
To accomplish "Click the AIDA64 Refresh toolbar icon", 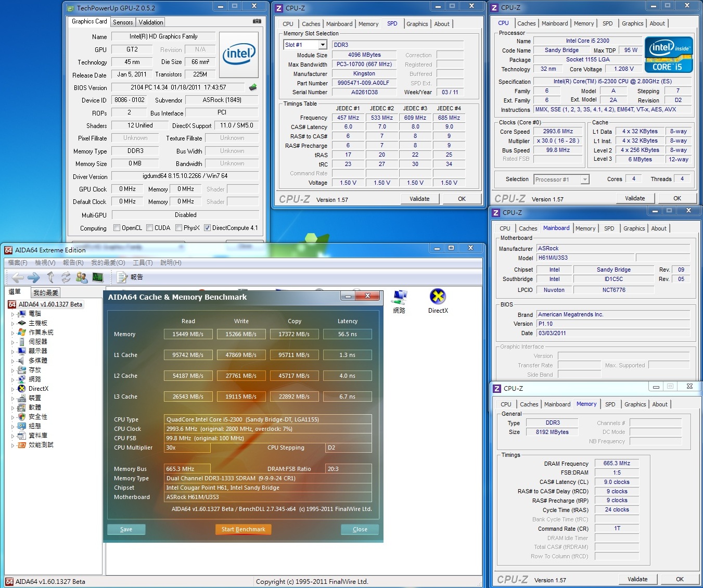I will click(66, 277).
